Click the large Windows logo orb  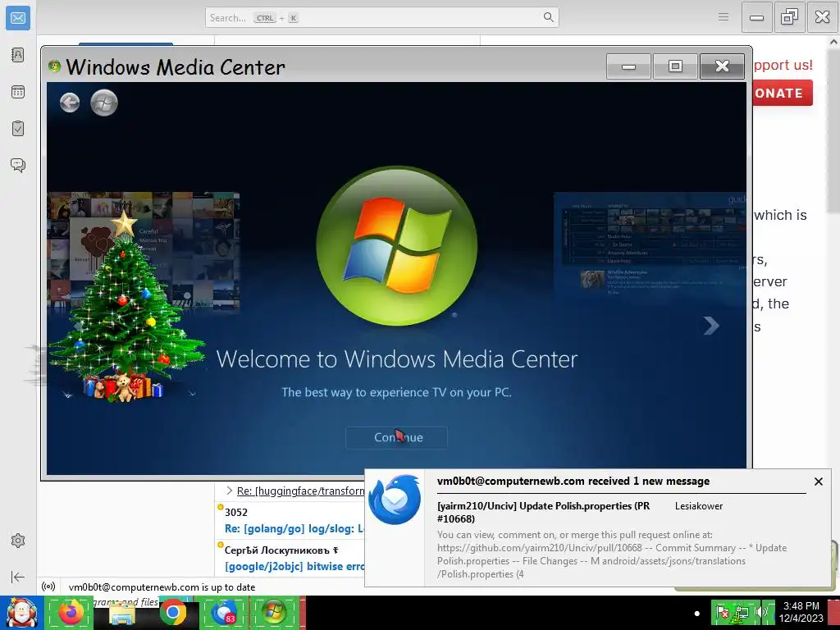coord(396,246)
